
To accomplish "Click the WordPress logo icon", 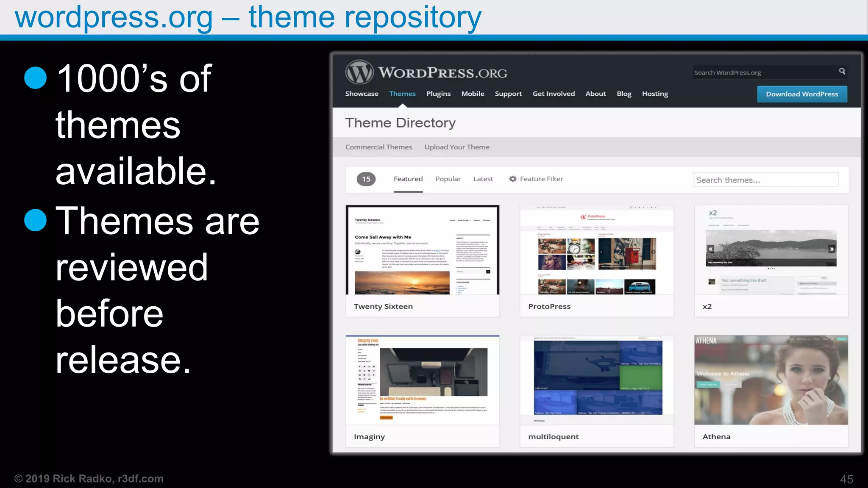I will coord(359,72).
